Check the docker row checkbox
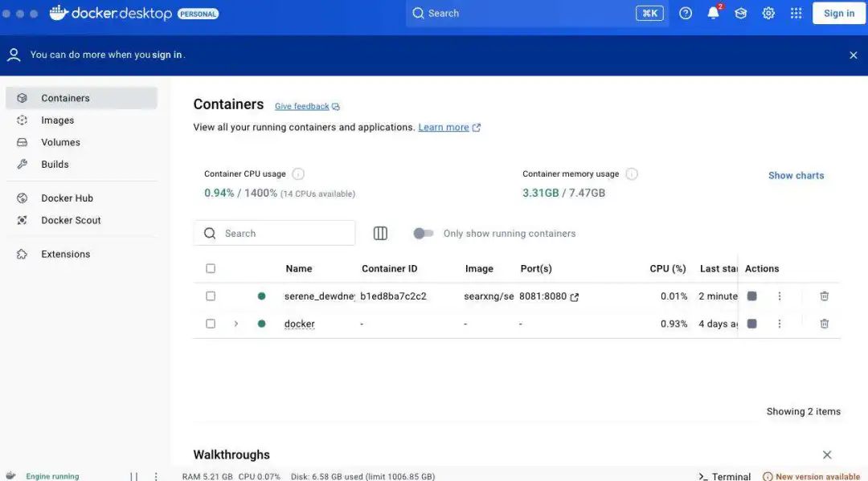This screenshot has height=481, width=868. (211, 324)
